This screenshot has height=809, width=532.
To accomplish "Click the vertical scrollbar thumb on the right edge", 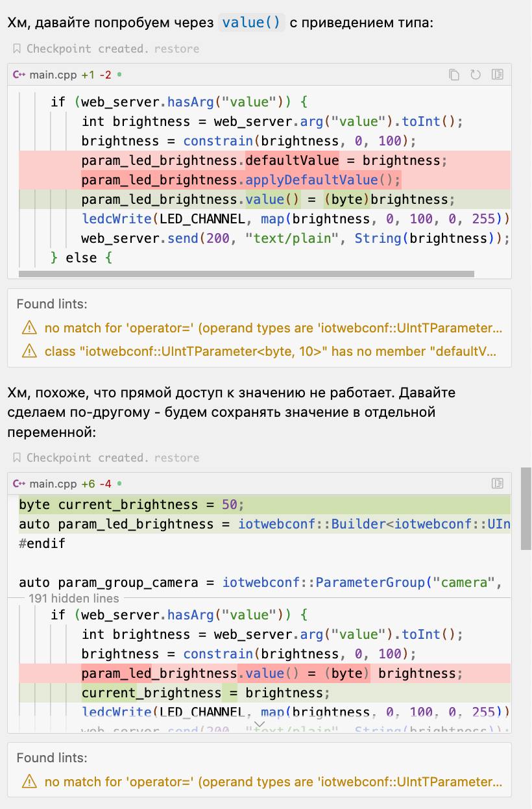I will pos(526,508).
